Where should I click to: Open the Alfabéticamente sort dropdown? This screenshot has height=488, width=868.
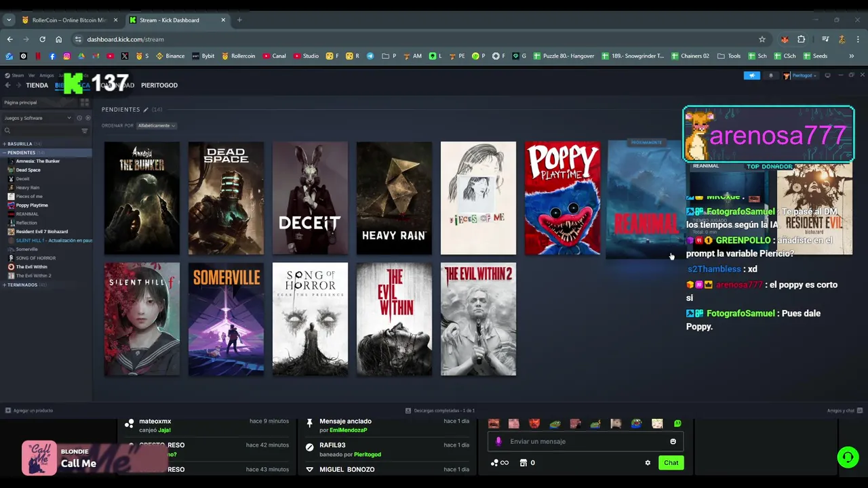[x=157, y=125]
